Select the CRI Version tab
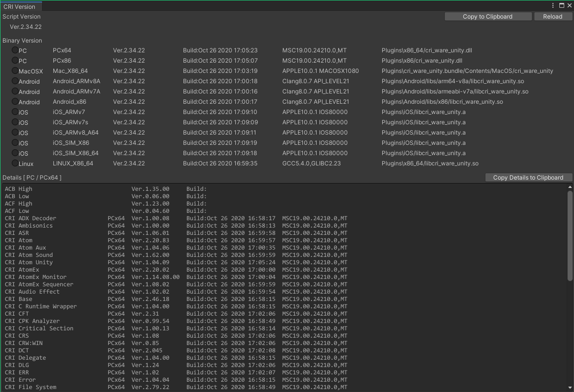 pos(20,6)
